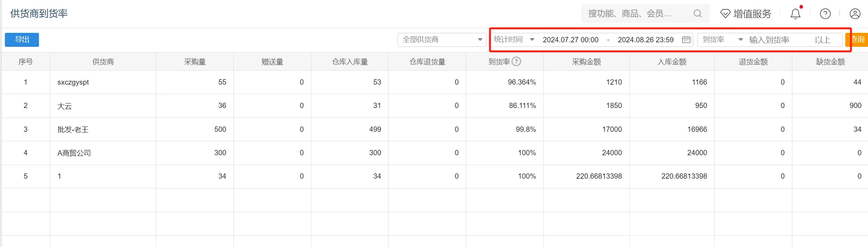Click the search magnifier icon
The width and height of the screenshot is (868, 247).
point(697,14)
